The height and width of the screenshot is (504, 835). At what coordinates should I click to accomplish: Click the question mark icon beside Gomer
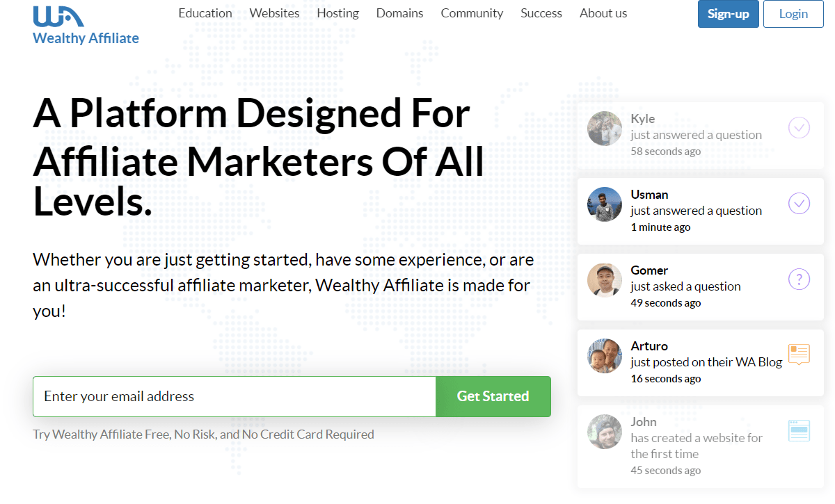click(x=799, y=279)
